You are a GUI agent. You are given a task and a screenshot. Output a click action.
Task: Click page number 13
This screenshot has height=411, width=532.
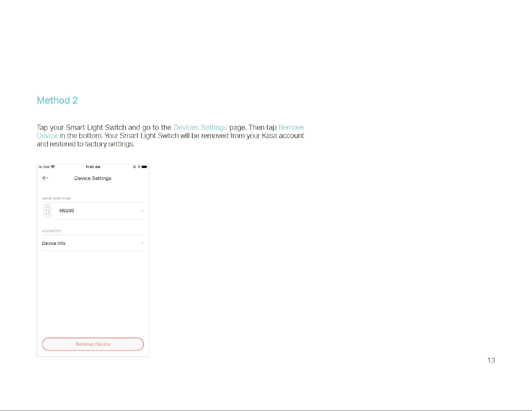491,360
